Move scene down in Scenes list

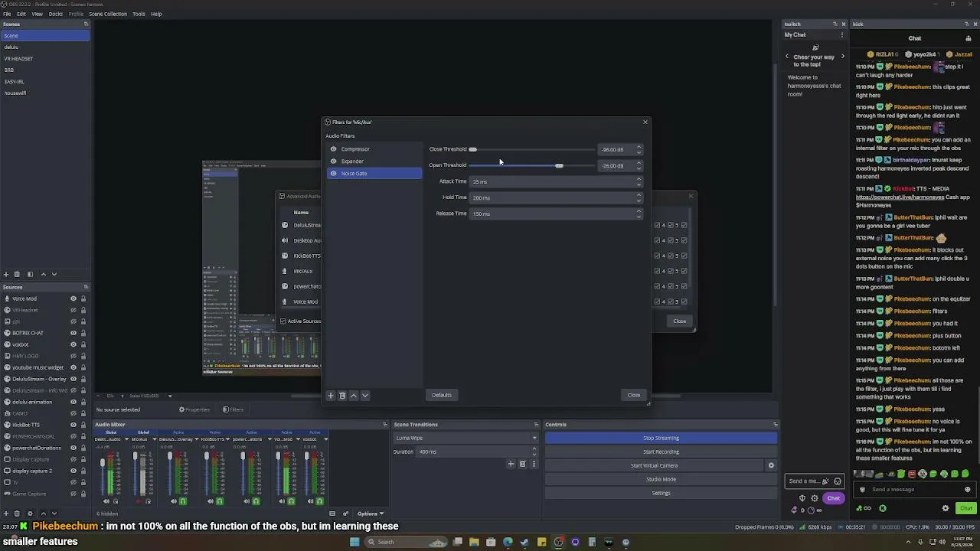click(x=54, y=274)
